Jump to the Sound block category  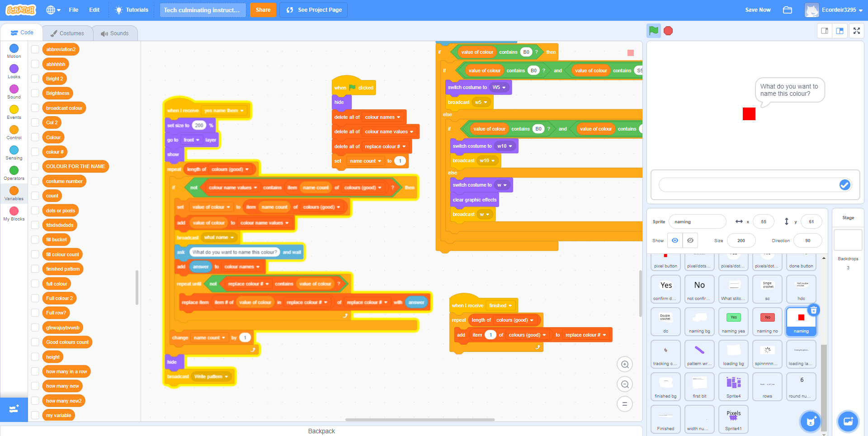[14, 92]
